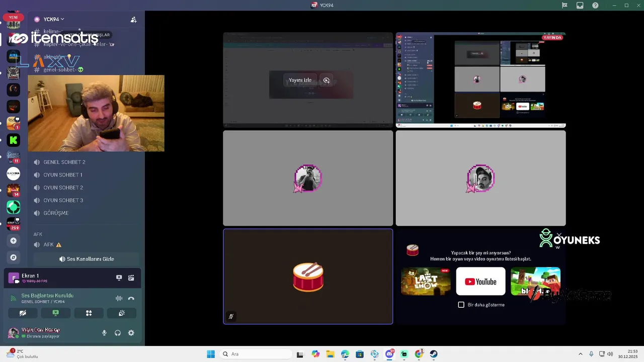The width and height of the screenshot is (644, 362).
Task: Stop streaming Ekran 1 with the X-screen icon
Action: pos(119,278)
